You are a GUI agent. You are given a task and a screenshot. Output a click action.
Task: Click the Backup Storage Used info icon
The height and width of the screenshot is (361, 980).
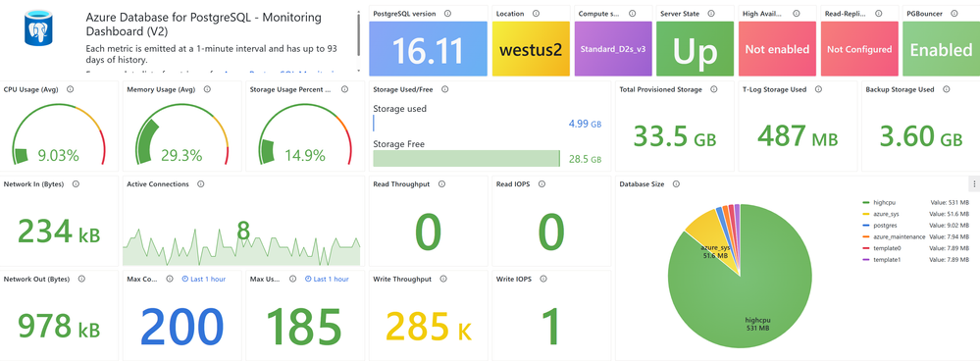946,89
